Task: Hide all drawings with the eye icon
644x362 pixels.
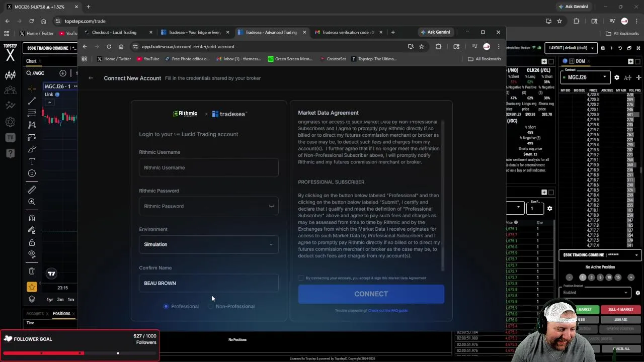Action: (32, 254)
